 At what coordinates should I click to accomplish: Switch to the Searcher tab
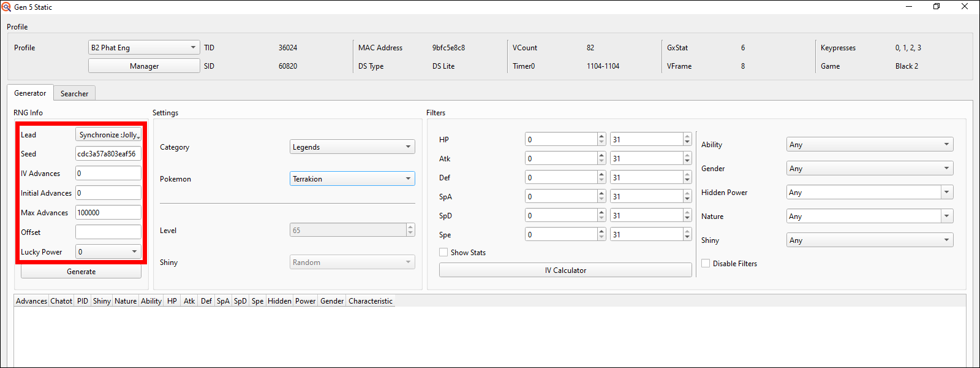coord(74,93)
